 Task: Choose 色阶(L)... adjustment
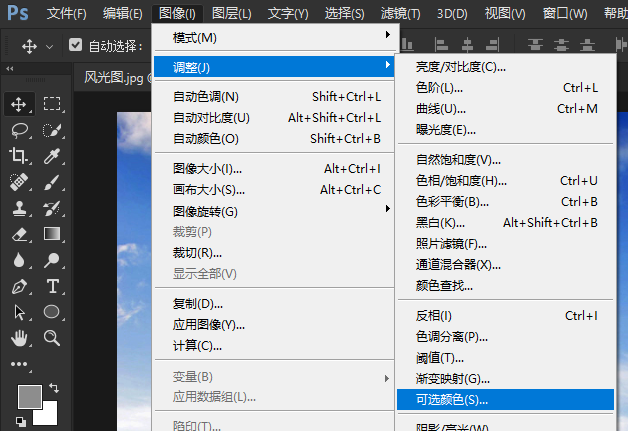505,88
